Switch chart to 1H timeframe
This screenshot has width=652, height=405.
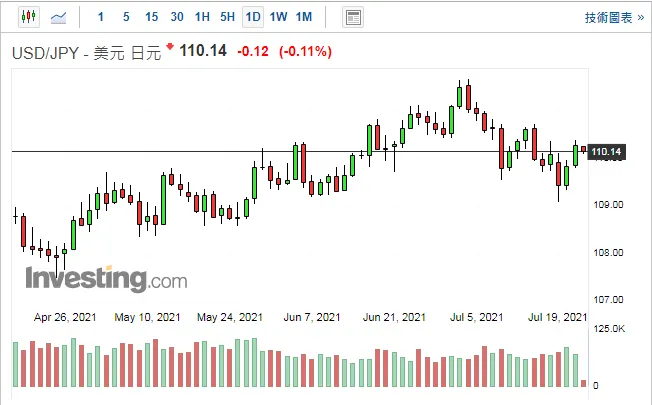[202, 17]
